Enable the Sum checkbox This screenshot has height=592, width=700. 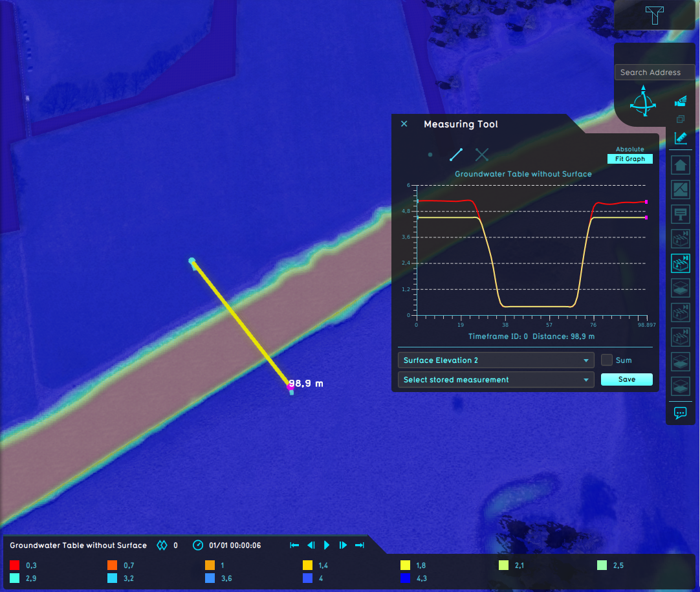click(x=607, y=360)
